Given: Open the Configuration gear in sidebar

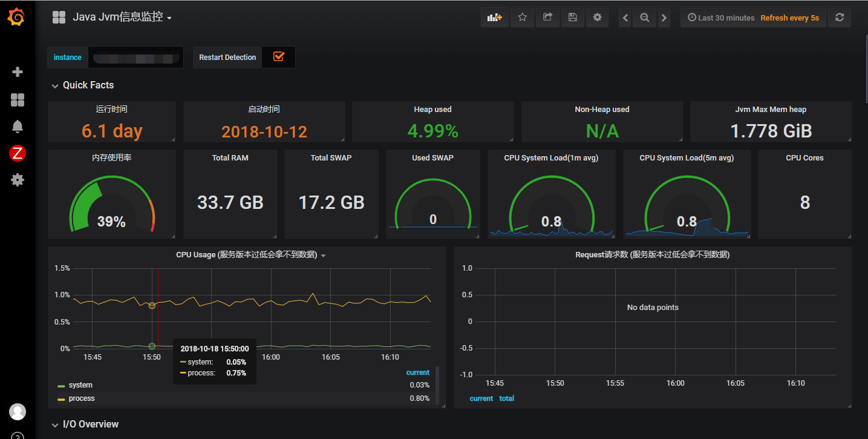Looking at the screenshot, I should tap(18, 180).
